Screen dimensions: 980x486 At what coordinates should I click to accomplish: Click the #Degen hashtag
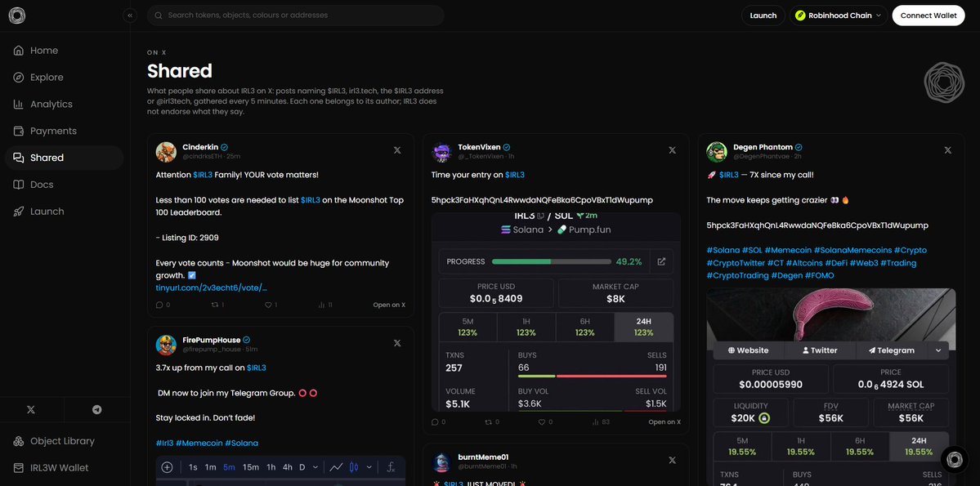pos(786,275)
